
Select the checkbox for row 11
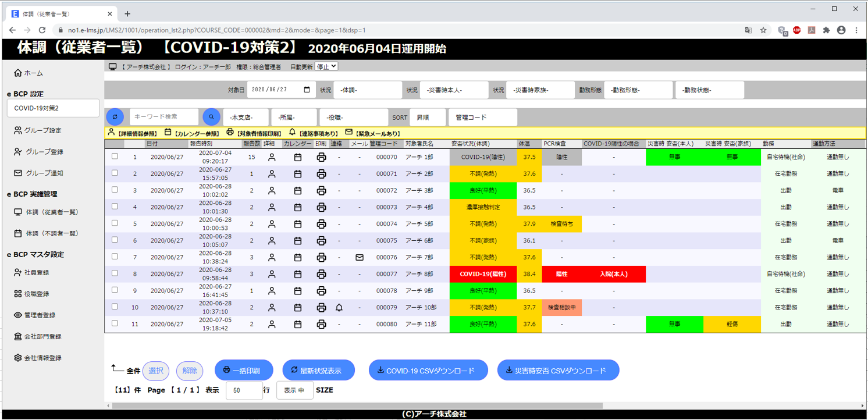pos(115,323)
